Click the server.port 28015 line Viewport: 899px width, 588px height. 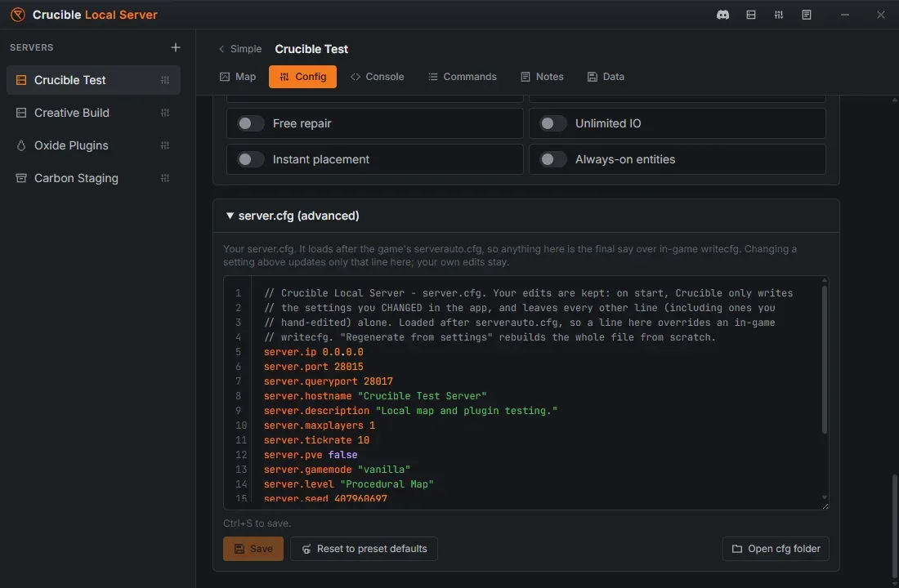click(x=314, y=367)
